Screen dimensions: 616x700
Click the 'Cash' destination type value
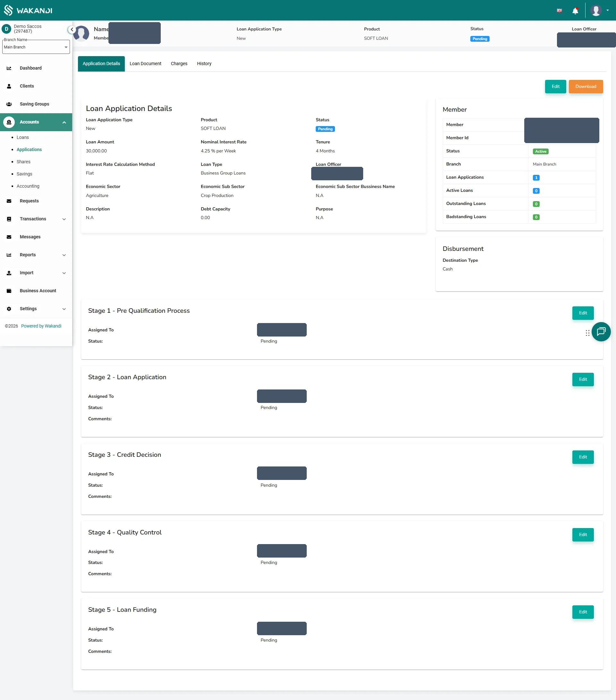[x=448, y=269]
